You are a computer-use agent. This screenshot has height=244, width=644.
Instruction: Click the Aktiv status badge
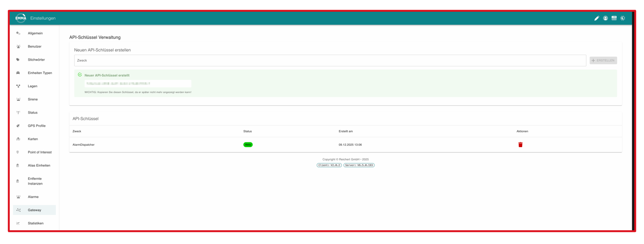point(248,145)
